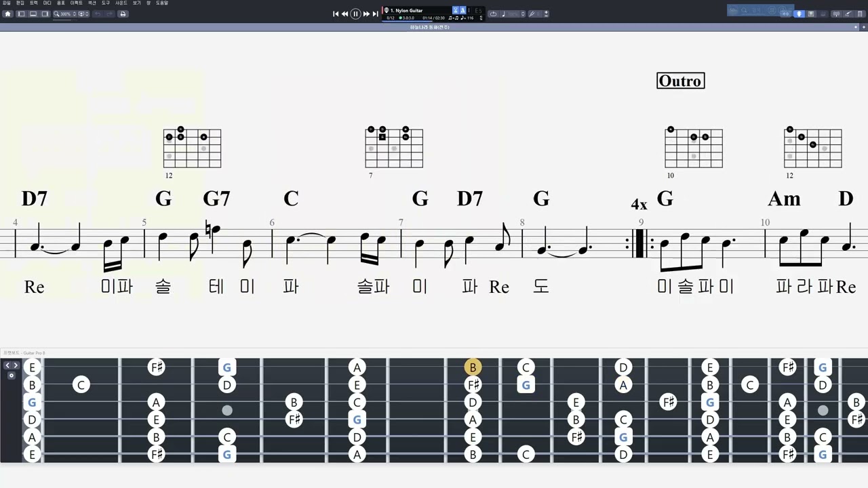This screenshot has height=488, width=868.
Task: Click the 4x repeat count label
Action: coord(639,204)
